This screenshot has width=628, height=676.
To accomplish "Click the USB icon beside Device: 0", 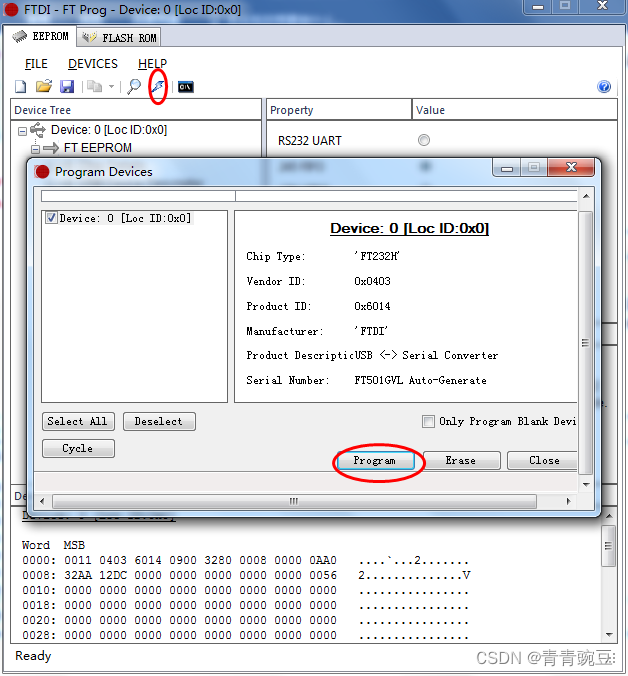I will [x=38, y=130].
